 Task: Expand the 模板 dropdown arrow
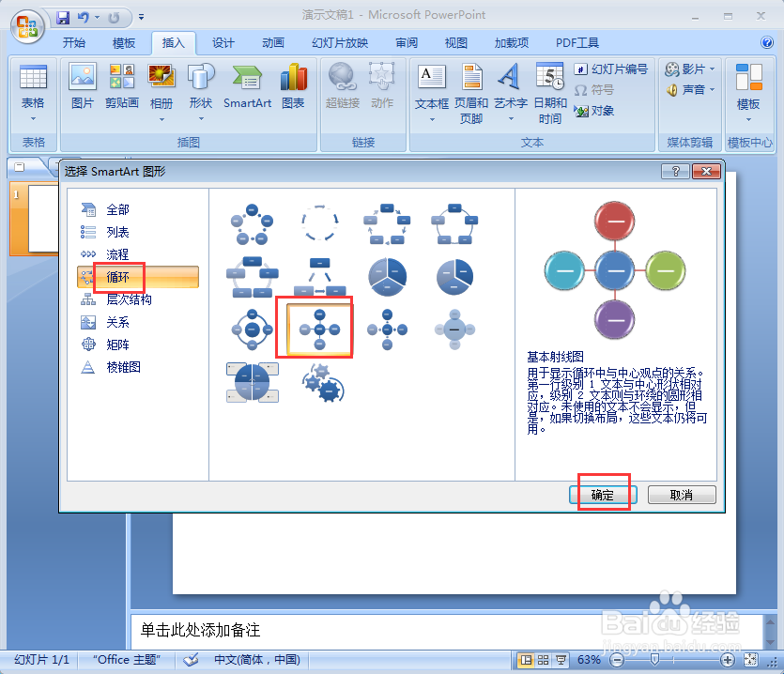pos(748,119)
